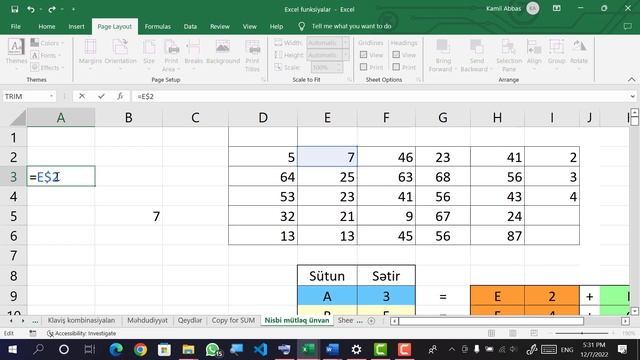Open the Align objects icon
640x360 pixels.
tap(534, 47)
